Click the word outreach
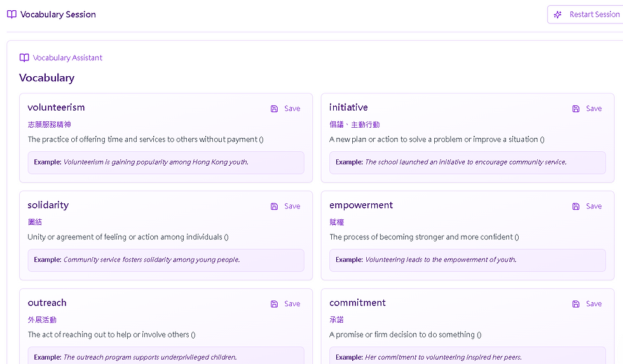Image resolution: width=623 pixels, height=364 pixels. point(47,303)
